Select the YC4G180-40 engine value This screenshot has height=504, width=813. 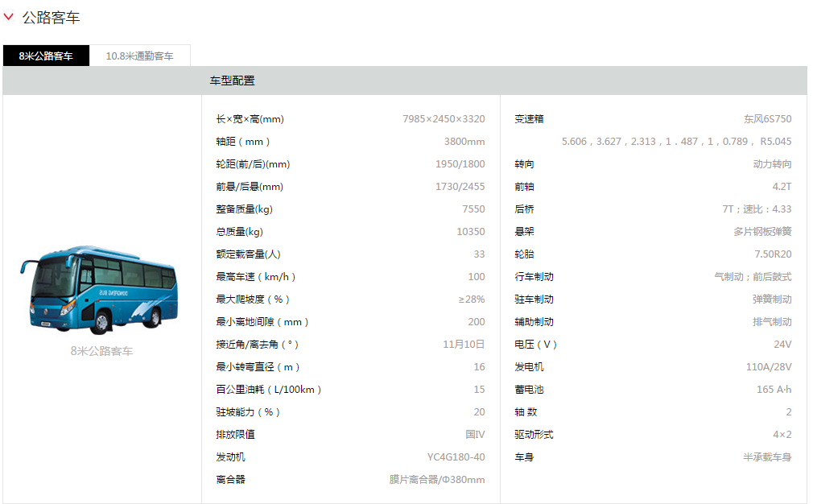tap(456, 457)
